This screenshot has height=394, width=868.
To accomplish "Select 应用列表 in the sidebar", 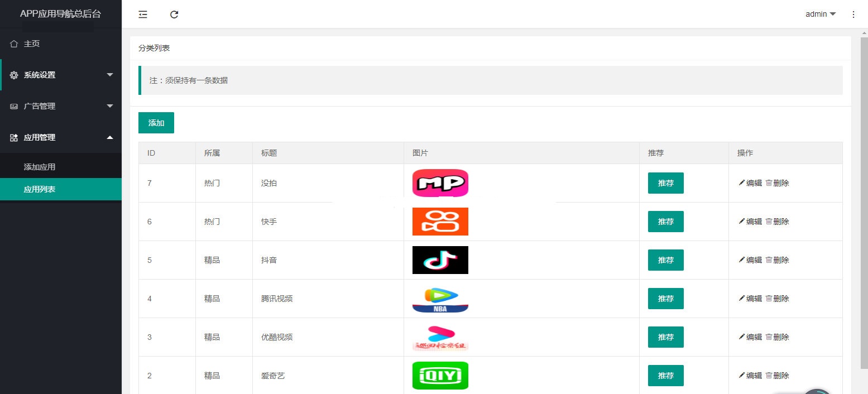I will [40, 189].
